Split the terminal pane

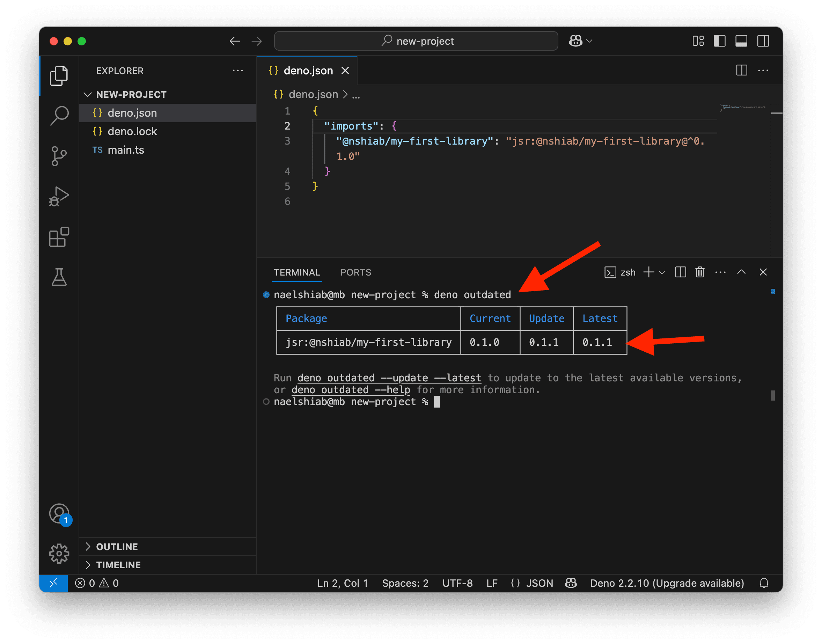tap(680, 272)
